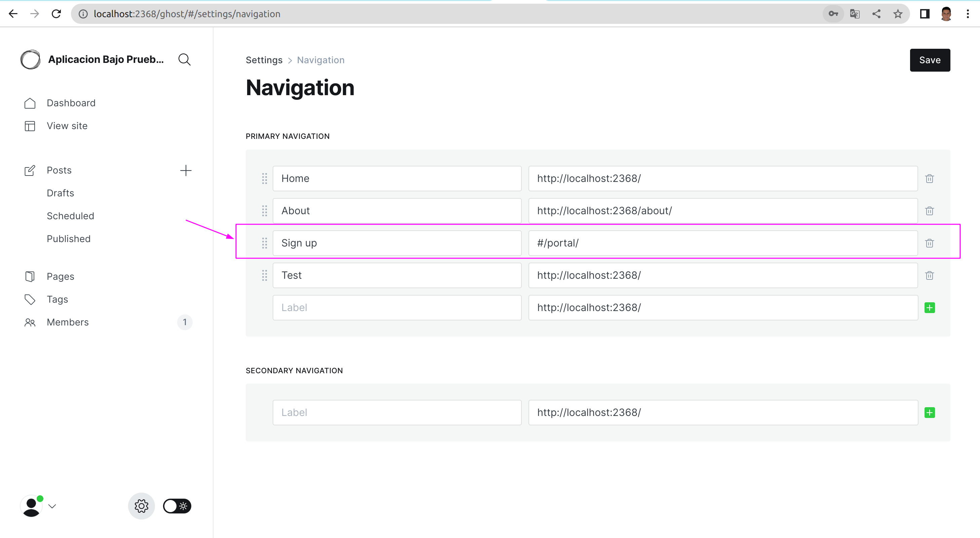
Task: Click the Save button
Action: coord(929,60)
